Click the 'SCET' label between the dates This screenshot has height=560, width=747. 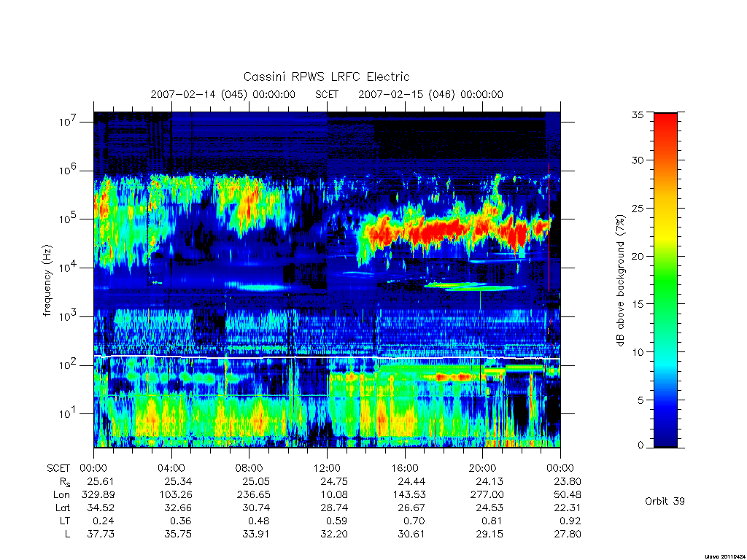[327, 94]
